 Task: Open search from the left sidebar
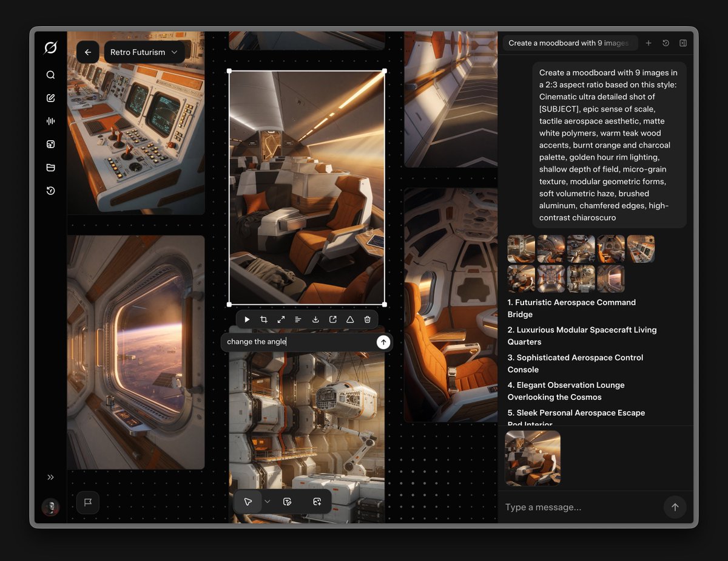50,75
